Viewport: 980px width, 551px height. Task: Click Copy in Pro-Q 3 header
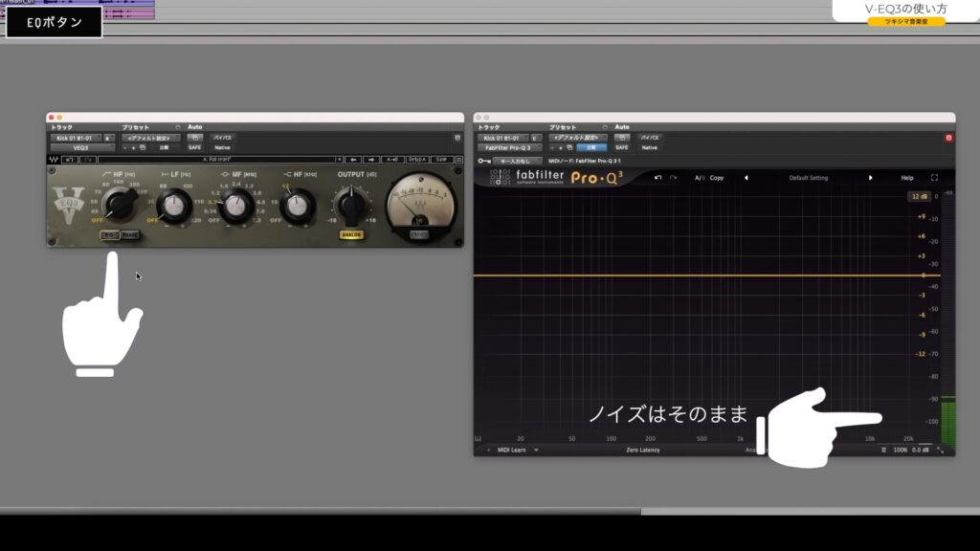717,178
